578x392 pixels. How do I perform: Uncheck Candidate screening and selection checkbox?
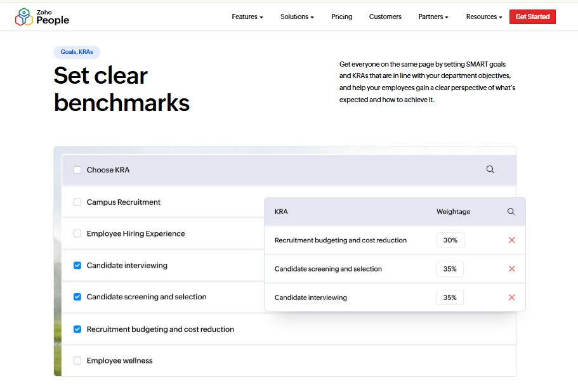pos(77,297)
